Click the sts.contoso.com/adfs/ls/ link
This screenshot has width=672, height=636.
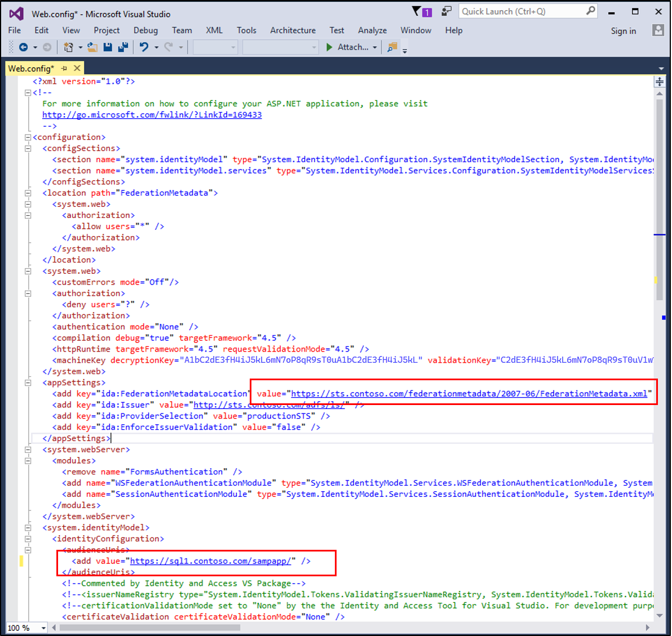(x=269, y=404)
